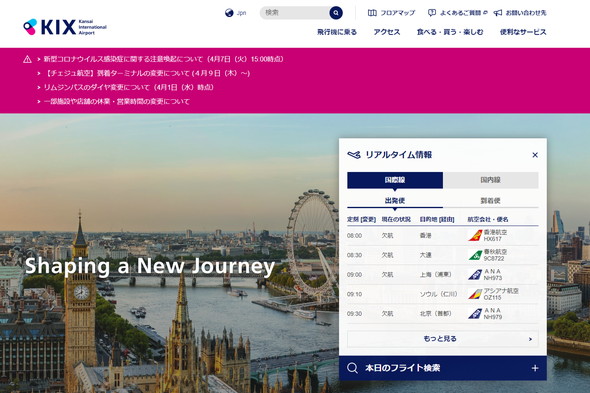Click the search icon in 本日のフライト検索 bar
The width and height of the screenshot is (590, 393).
coord(353,368)
